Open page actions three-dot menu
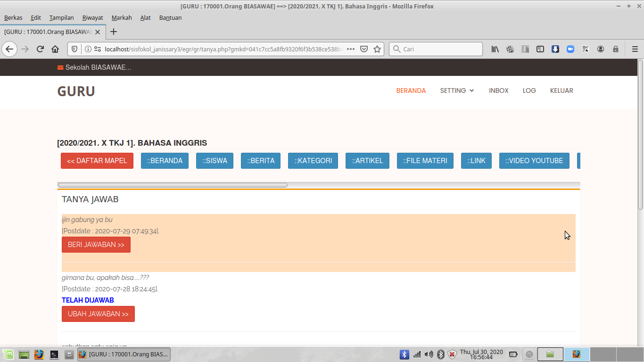The image size is (644, 362). point(351,49)
